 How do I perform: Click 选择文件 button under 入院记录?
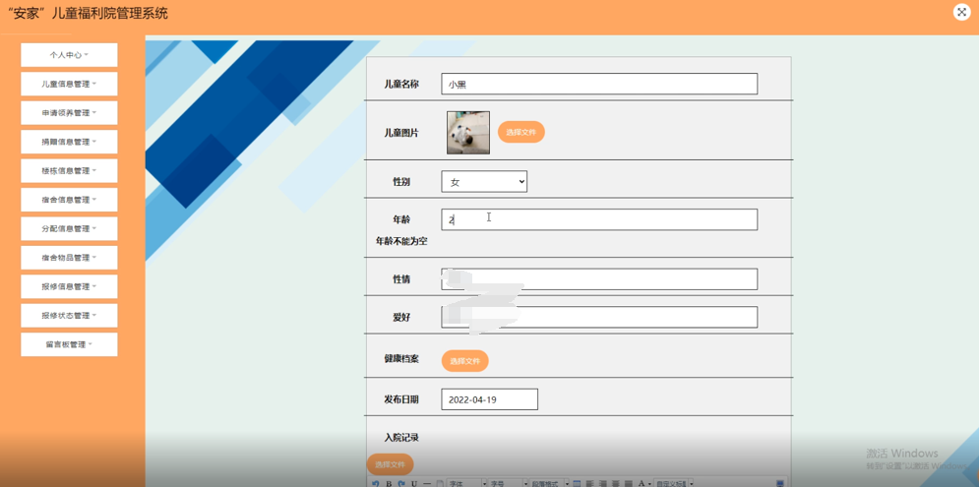pos(390,464)
